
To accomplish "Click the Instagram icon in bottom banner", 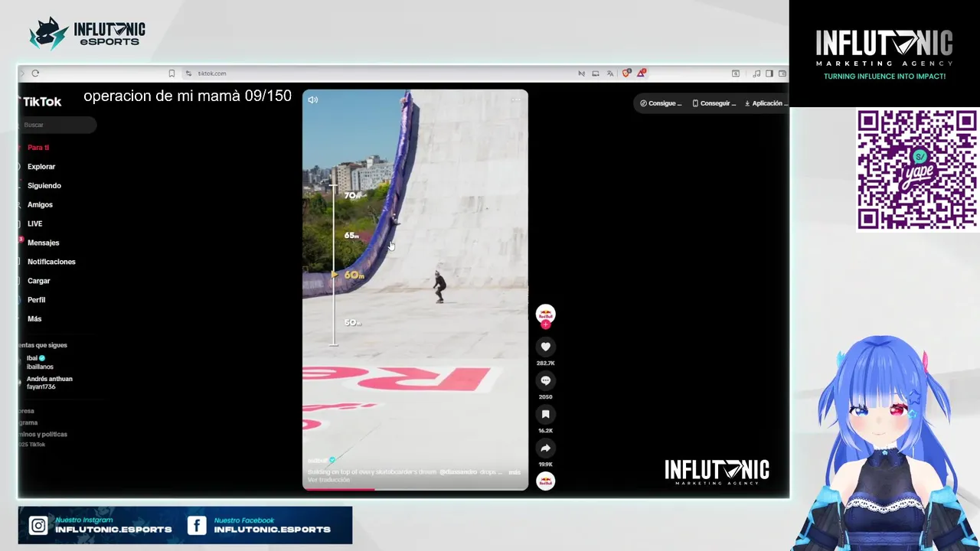I will [x=38, y=525].
